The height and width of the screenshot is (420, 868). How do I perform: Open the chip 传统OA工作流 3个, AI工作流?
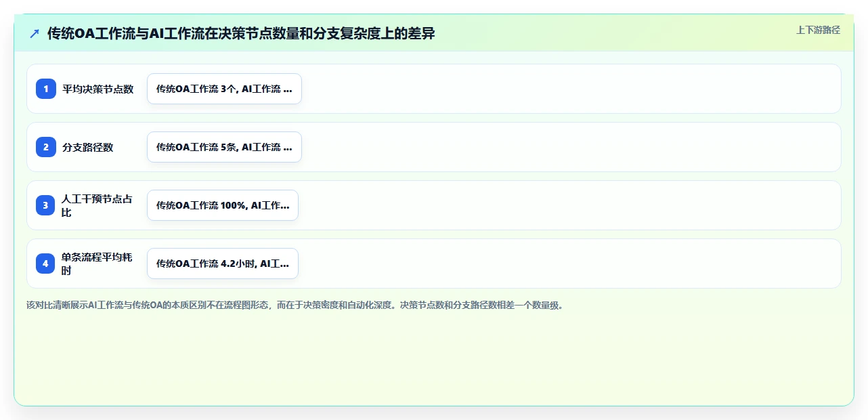click(224, 89)
